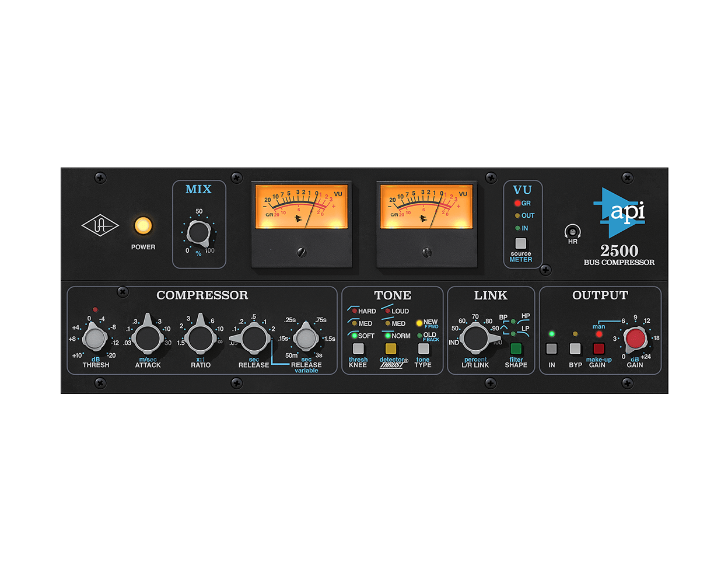Click the TONE section title
728x572 pixels.
[393, 295]
